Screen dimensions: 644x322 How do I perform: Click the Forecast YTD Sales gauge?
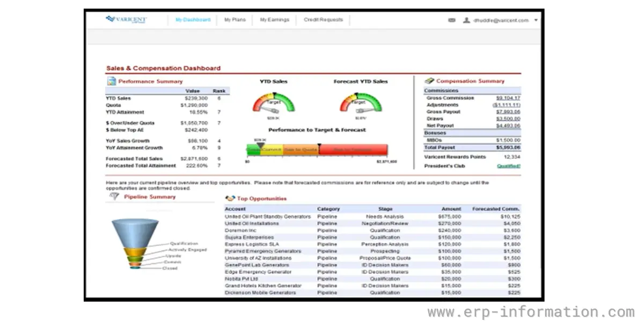[x=361, y=103]
